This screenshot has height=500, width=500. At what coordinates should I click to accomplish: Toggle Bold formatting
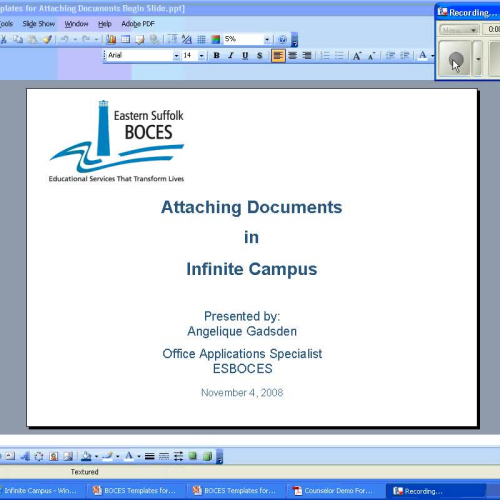[216, 55]
